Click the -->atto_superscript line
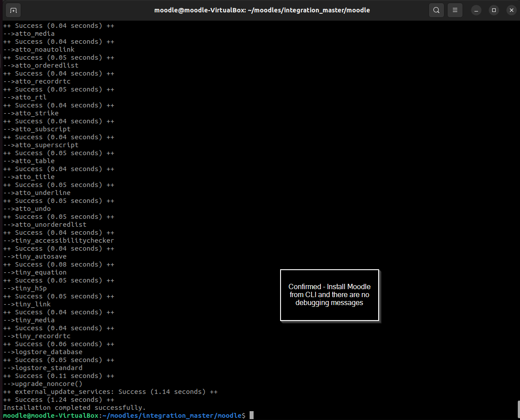Viewport: 520px width, 420px height. click(x=41, y=145)
